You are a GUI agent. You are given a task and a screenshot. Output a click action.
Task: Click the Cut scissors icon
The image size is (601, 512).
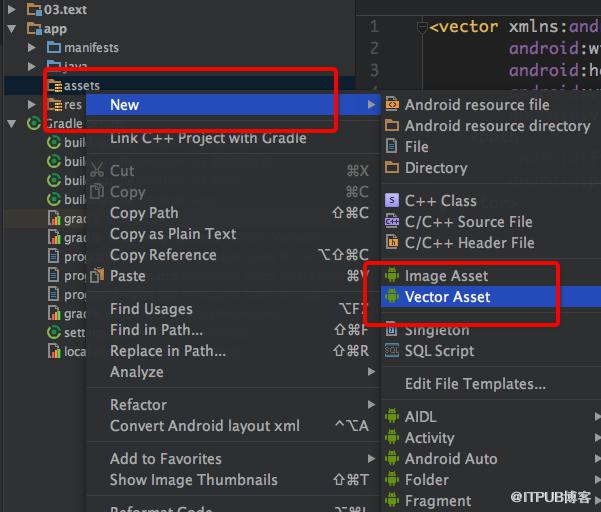pos(97,170)
